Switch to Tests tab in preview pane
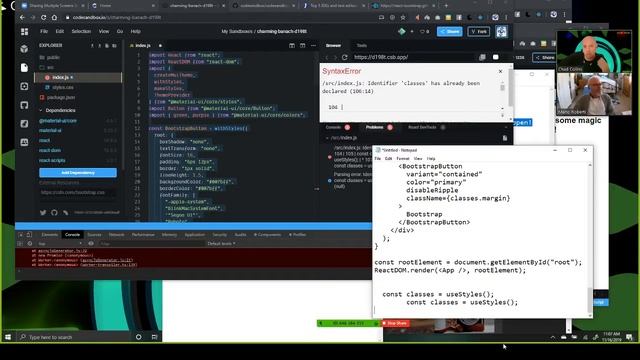640x360 pixels. (x=362, y=45)
